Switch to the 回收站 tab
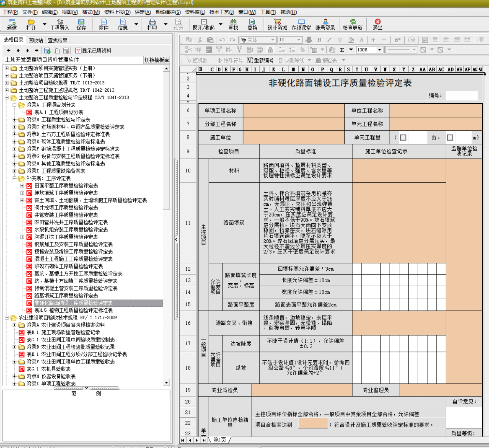489x448 pixels. [36, 40]
